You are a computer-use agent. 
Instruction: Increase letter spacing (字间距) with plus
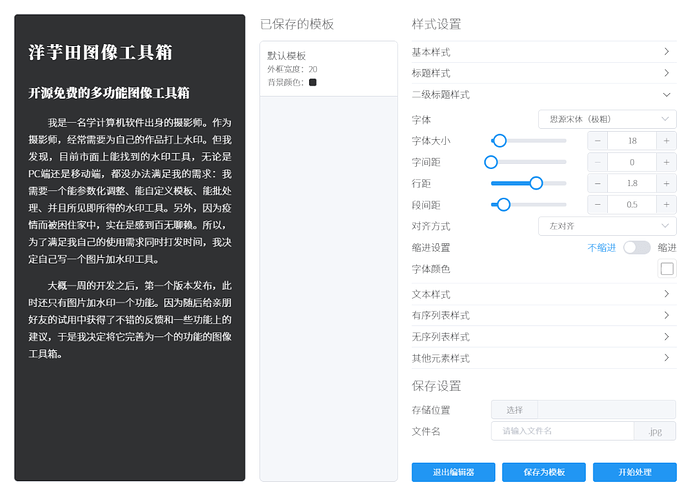click(x=666, y=162)
